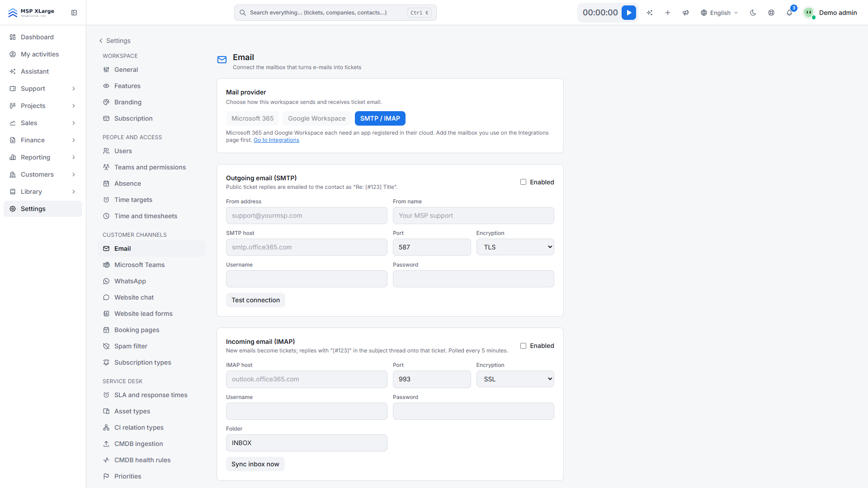Go to Dashboard

pyautogui.click(x=43, y=37)
